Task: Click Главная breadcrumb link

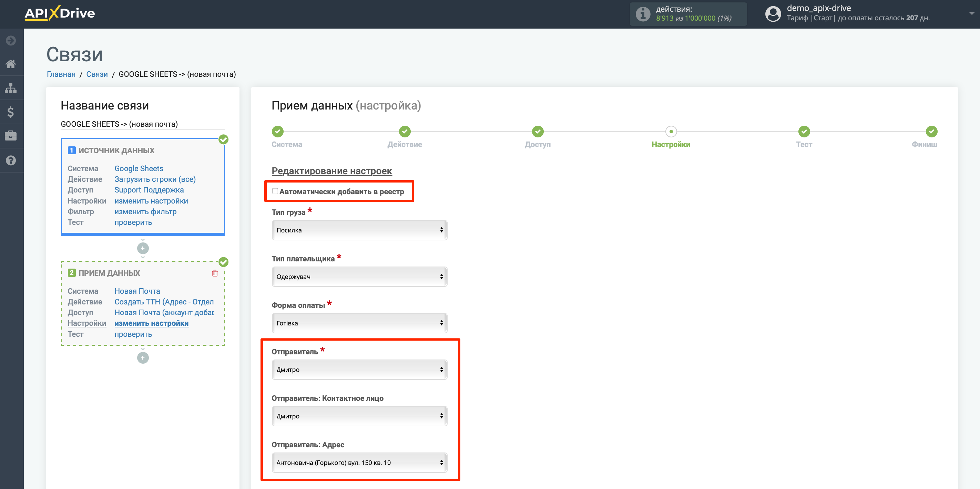Action: [x=61, y=74]
